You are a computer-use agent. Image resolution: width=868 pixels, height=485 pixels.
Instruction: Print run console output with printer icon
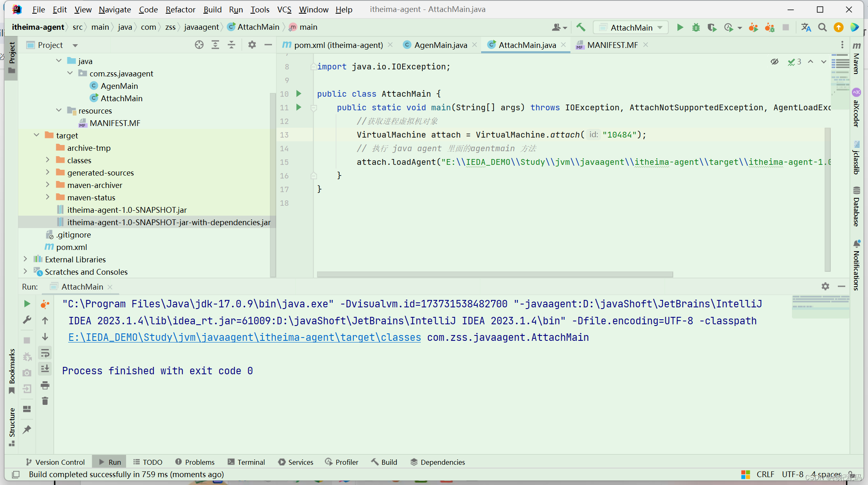pyautogui.click(x=45, y=385)
